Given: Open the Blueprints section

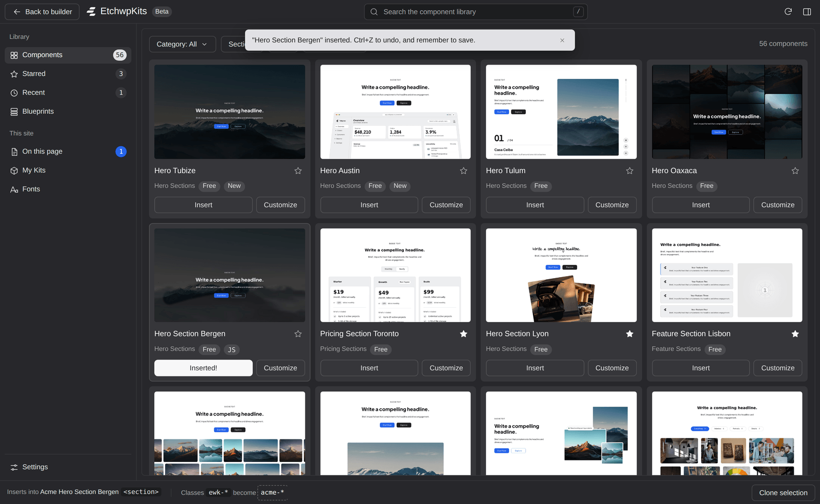Looking at the screenshot, I should coord(68,112).
